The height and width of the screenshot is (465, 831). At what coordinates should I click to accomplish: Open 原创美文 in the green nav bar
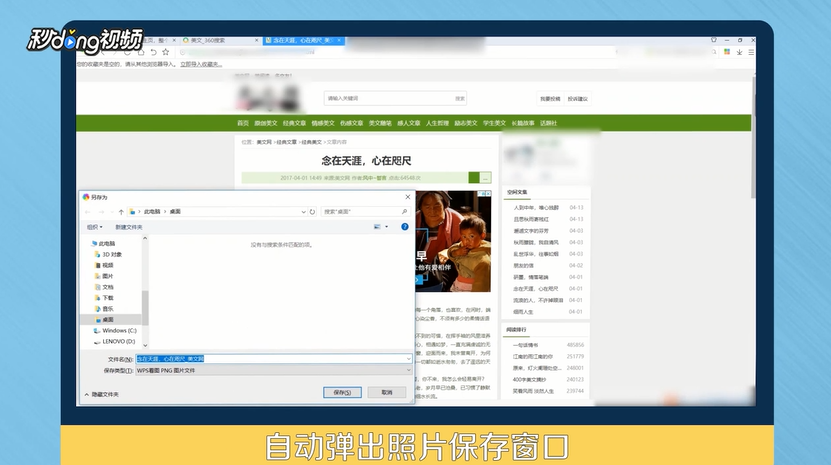click(x=266, y=123)
